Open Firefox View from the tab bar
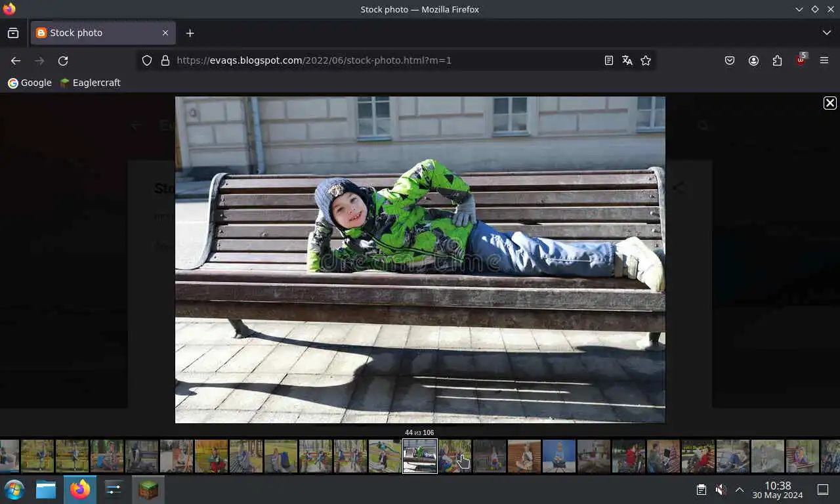The height and width of the screenshot is (504, 840). pyautogui.click(x=13, y=33)
